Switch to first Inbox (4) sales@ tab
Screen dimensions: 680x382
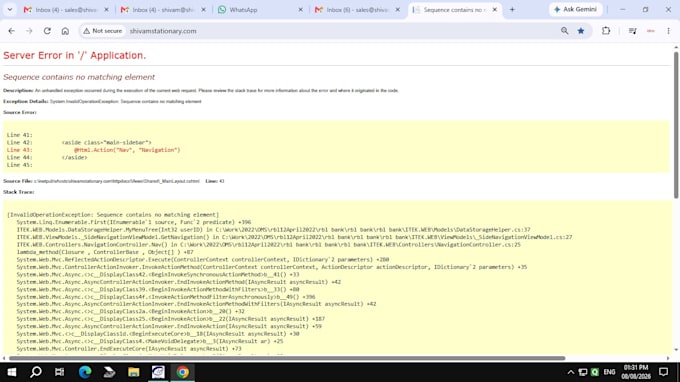[66, 10]
